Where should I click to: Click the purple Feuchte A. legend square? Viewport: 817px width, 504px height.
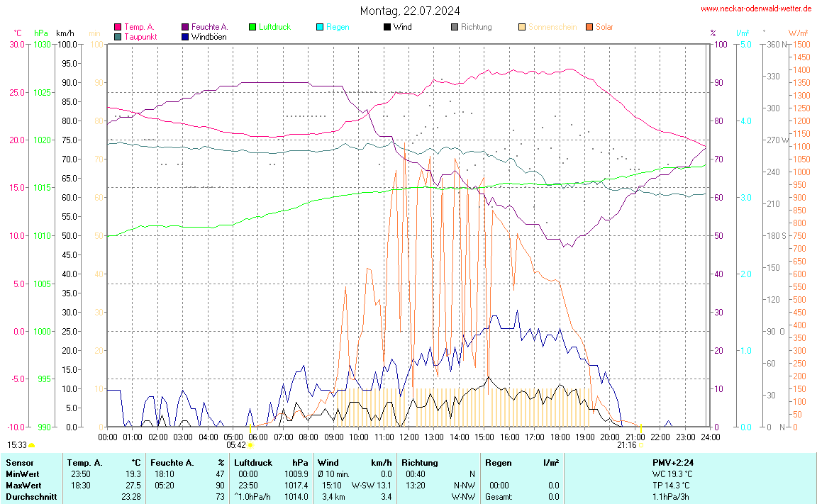pyautogui.click(x=185, y=27)
